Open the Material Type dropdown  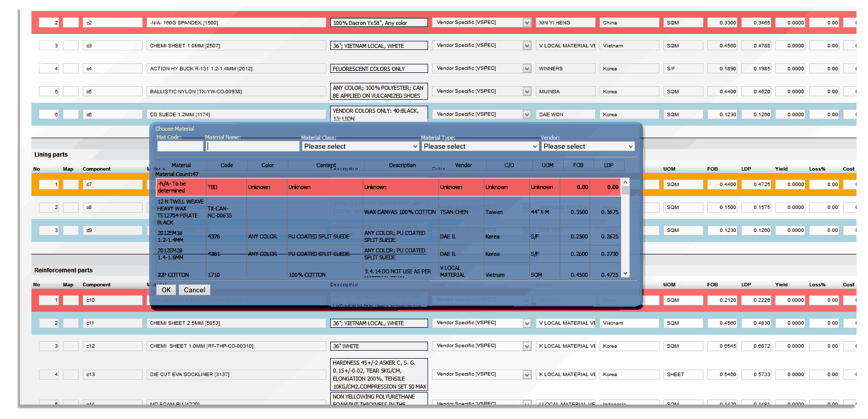[x=480, y=146]
